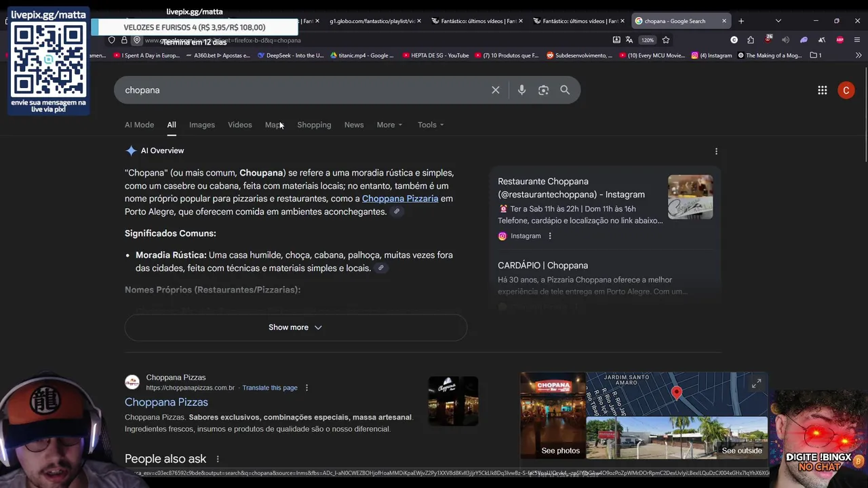Click the red extension icon with badge 26
Screen dimensions: 868x488
tap(768, 39)
